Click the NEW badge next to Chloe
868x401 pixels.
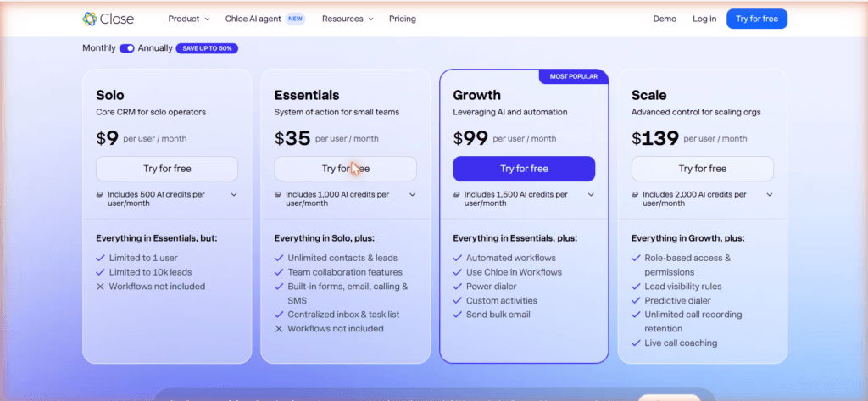295,19
